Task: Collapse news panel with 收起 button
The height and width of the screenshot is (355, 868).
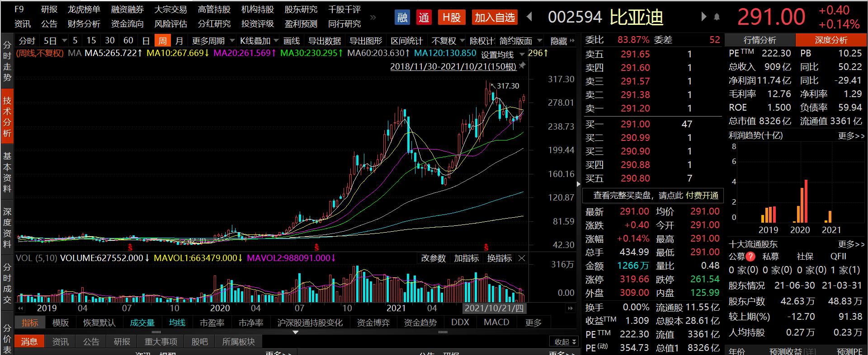Action: [x=563, y=342]
